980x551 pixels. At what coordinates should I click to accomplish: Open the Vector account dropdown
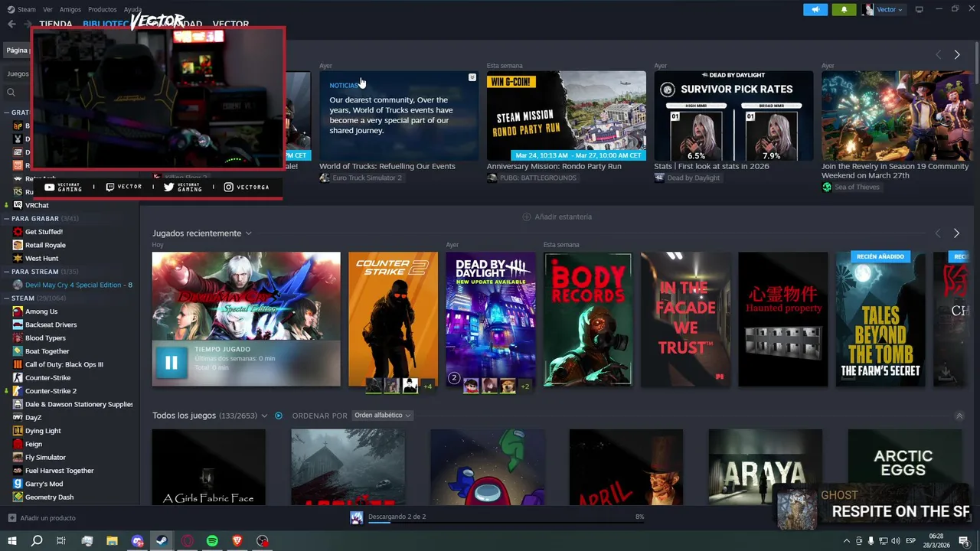coord(883,9)
